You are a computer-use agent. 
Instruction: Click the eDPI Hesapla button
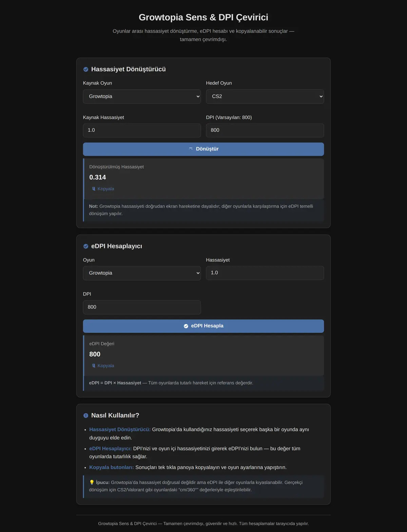[x=203, y=326]
